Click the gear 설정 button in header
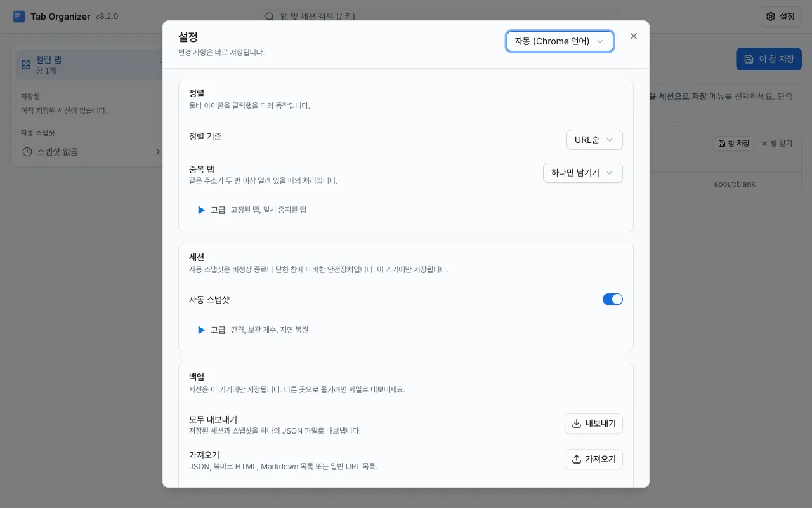Screen dimensions: 812x508 click(780, 17)
